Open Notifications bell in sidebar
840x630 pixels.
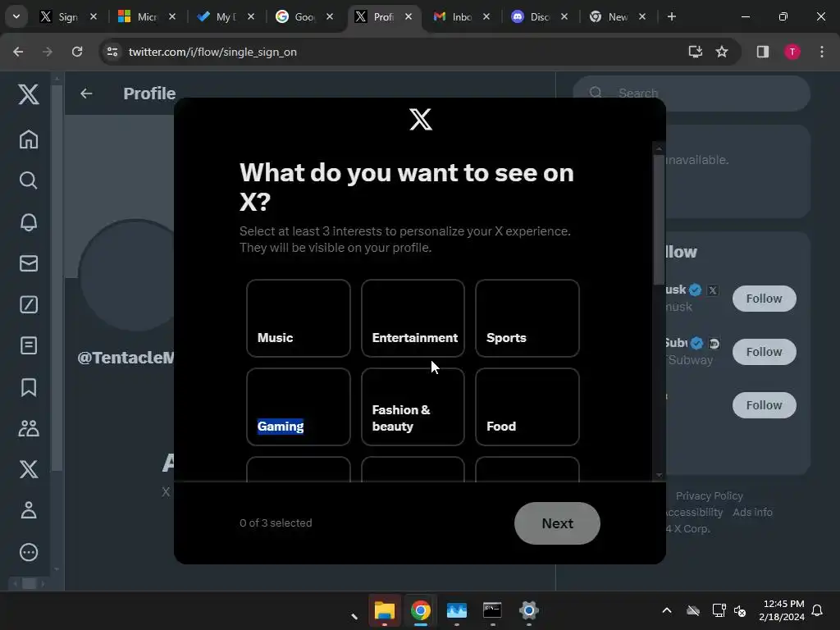(x=29, y=221)
